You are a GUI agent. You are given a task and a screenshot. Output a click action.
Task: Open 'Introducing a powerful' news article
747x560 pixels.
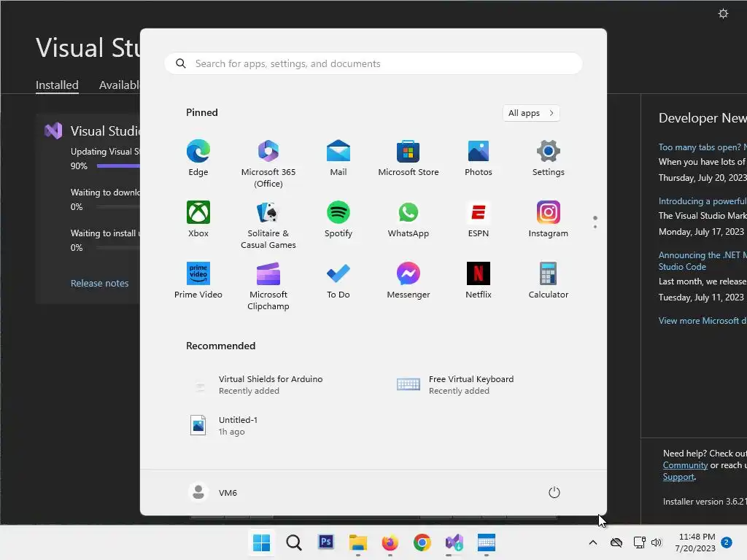703,201
